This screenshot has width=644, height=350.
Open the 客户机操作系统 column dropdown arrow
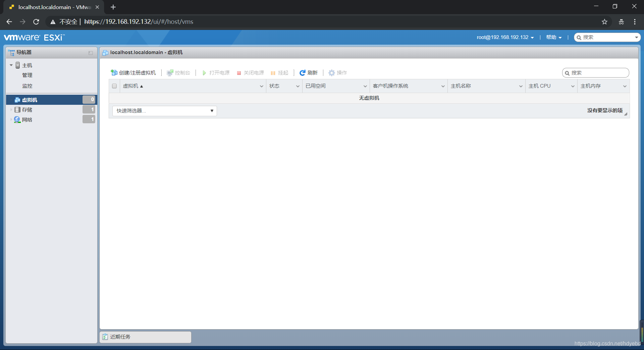(x=443, y=86)
